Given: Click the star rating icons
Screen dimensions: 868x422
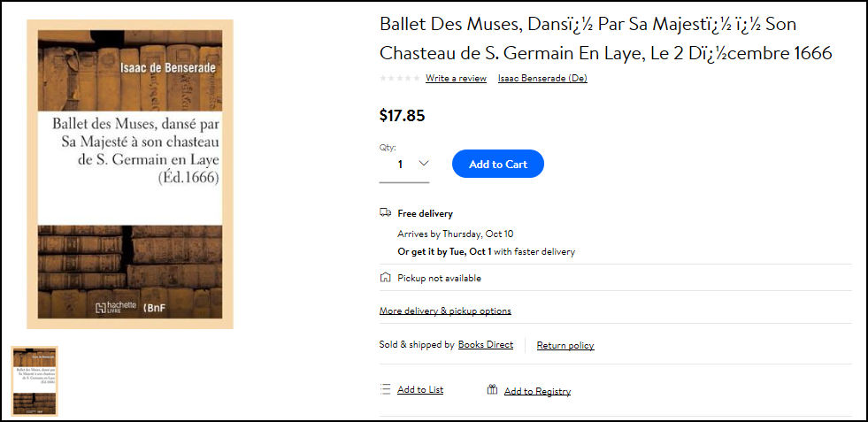Looking at the screenshot, I should pos(400,78).
